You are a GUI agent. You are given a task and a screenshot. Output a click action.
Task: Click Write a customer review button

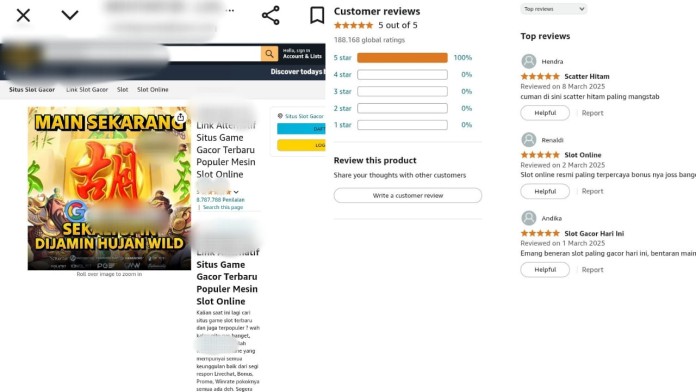[407, 195]
